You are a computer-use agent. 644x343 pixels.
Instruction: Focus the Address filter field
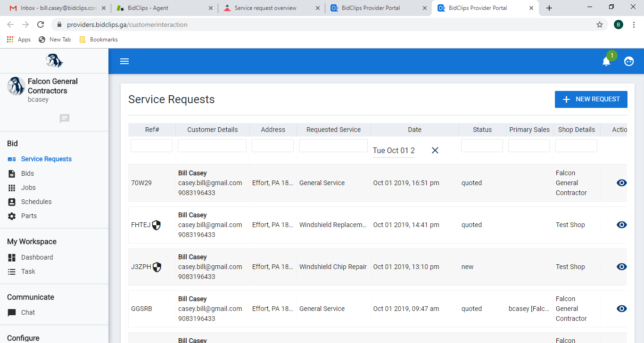click(272, 146)
